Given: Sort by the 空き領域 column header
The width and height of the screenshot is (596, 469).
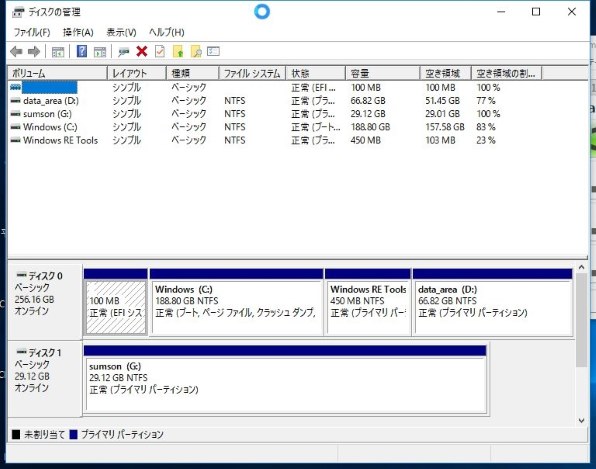Looking at the screenshot, I should click(445, 73).
